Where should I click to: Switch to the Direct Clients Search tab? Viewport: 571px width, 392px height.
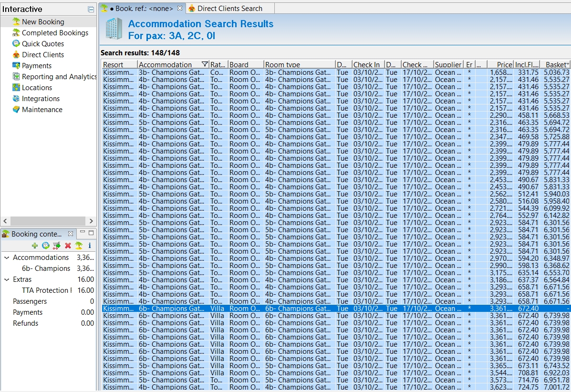[x=229, y=8]
